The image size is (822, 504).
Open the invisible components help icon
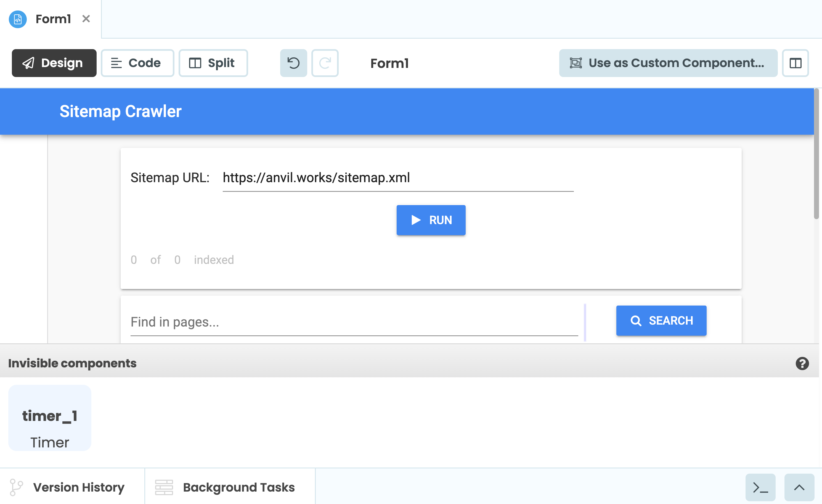(x=802, y=363)
